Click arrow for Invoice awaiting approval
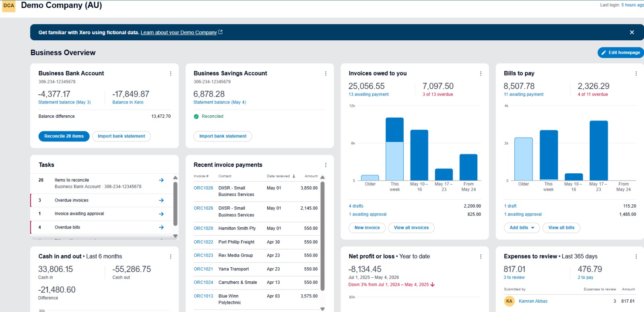This screenshot has width=644, height=312. [x=161, y=214]
